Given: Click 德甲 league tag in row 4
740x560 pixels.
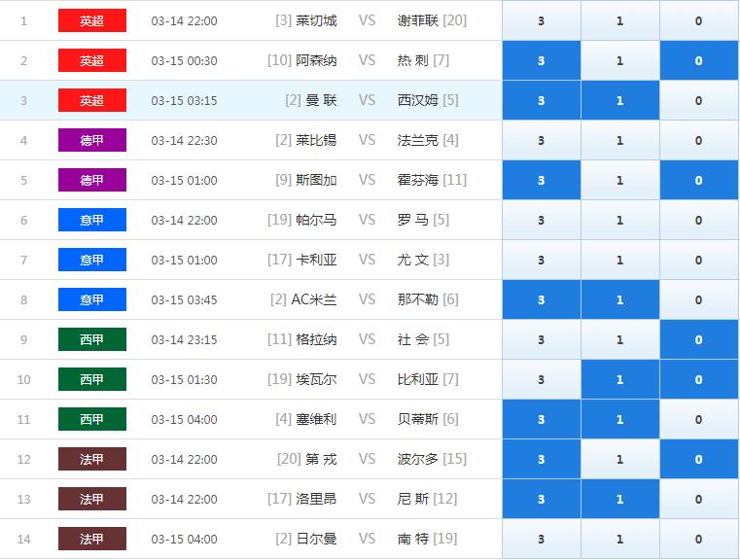Looking at the screenshot, I should 92,140.
